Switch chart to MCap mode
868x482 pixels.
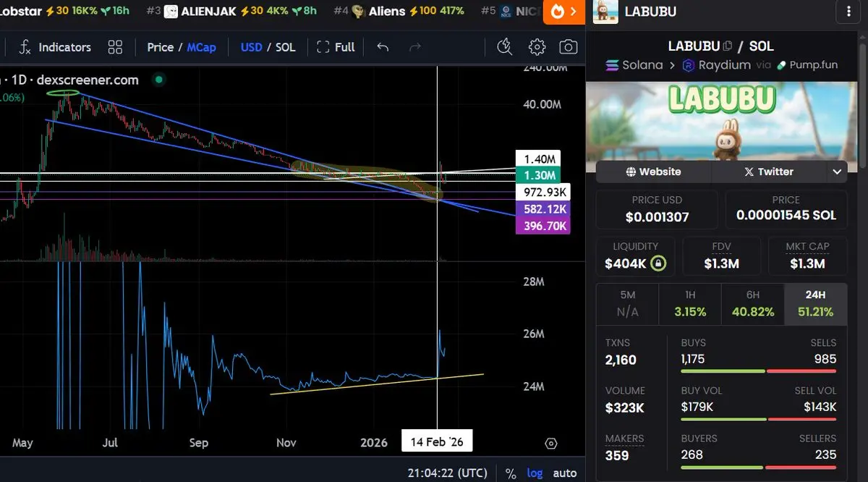tap(201, 47)
